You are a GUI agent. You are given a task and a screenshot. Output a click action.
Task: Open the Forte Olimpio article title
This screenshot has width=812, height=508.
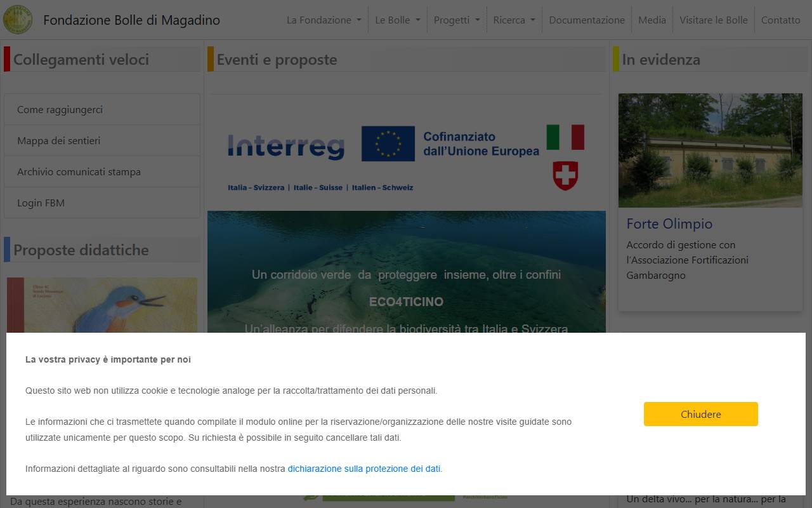(x=669, y=224)
